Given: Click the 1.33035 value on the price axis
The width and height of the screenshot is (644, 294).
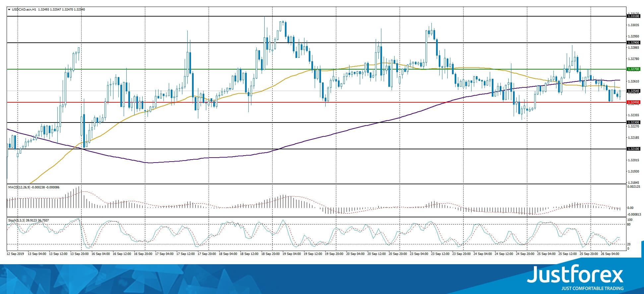Looking at the screenshot, I should pos(634,25).
